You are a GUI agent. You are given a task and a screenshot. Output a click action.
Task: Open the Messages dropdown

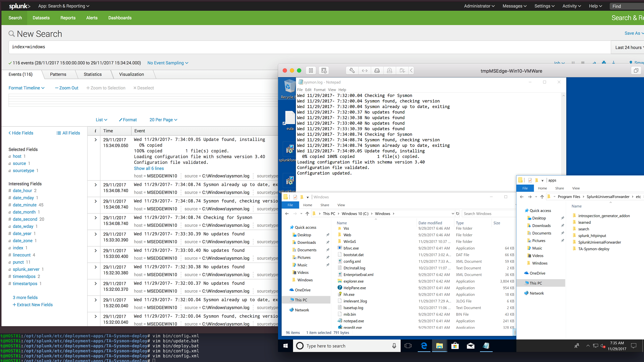click(x=514, y=6)
